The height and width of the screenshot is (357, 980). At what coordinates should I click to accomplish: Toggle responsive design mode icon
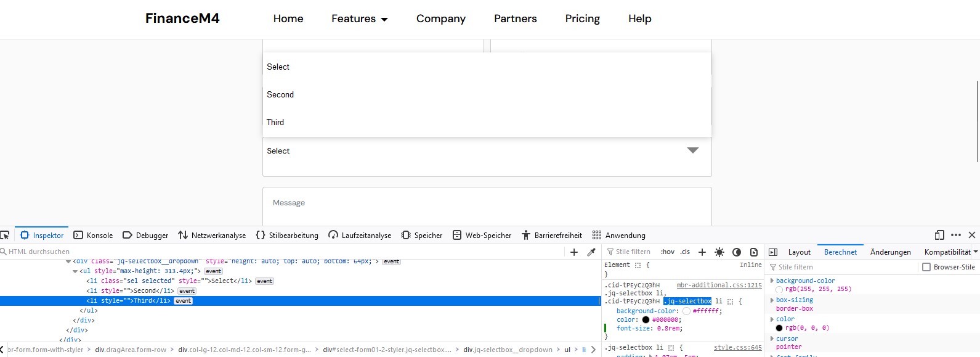coord(939,235)
